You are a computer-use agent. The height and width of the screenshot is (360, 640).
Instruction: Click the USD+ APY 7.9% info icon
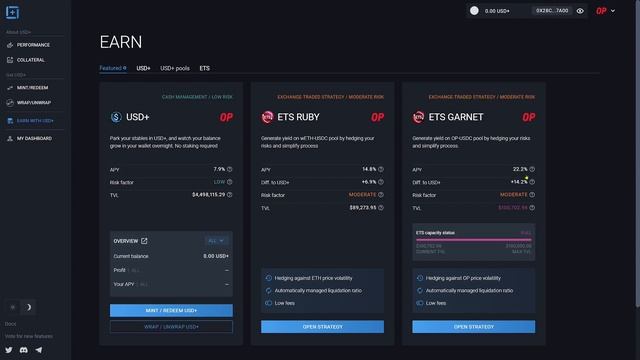click(x=230, y=169)
